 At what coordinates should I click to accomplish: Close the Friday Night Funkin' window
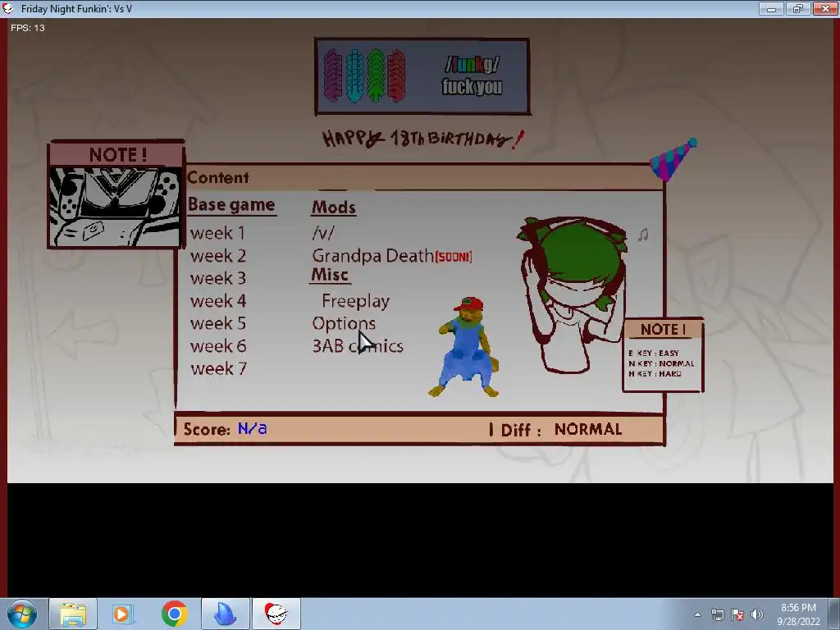825,8
